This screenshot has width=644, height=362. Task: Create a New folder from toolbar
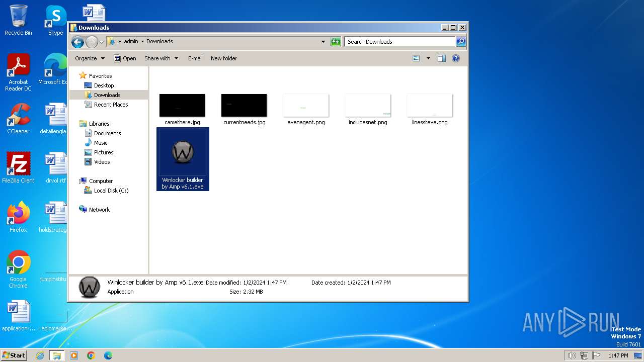coord(224,58)
